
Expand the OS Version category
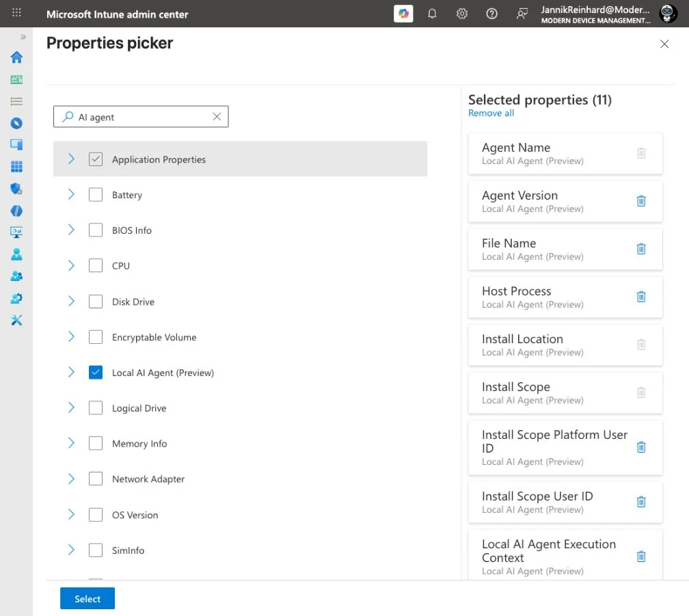71,515
